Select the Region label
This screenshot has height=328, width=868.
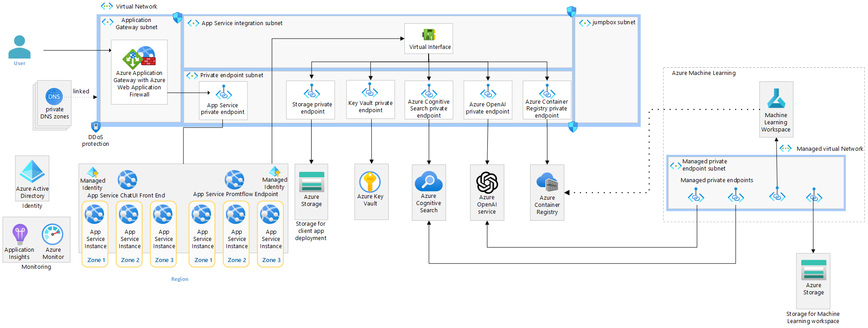pyautogui.click(x=180, y=279)
